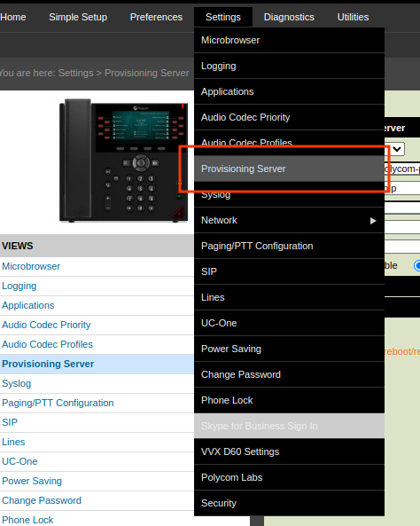Choose Microbrowser in the Settings dropdown menu
The height and width of the screenshot is (526, 420).
point(289,40)
